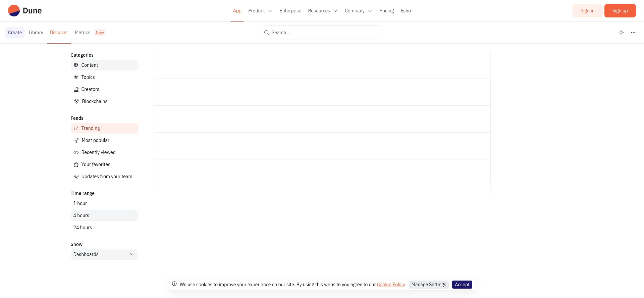Image resolution: width=644 pixels, height=298 pixels.
Task: Toggle the light/dark theme sun icon
Action: tap(621, 33)
